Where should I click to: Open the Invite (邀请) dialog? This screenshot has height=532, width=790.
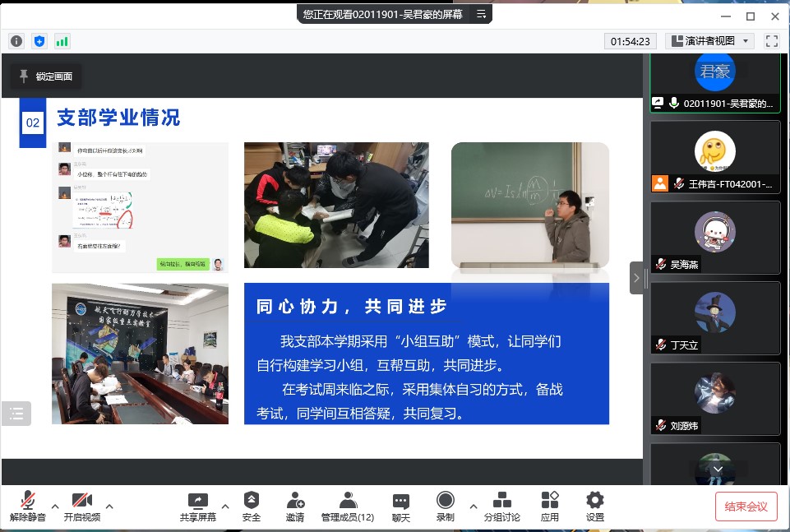click(295, 507)
